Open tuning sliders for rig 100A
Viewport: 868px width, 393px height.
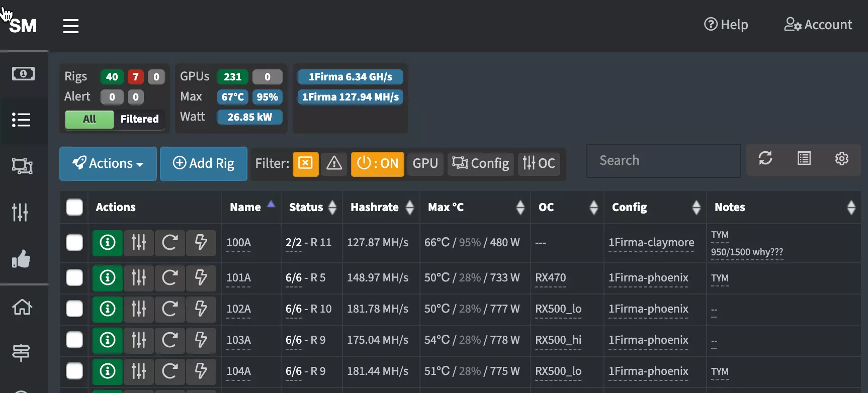pyautogui.click(x=139, y=243)
